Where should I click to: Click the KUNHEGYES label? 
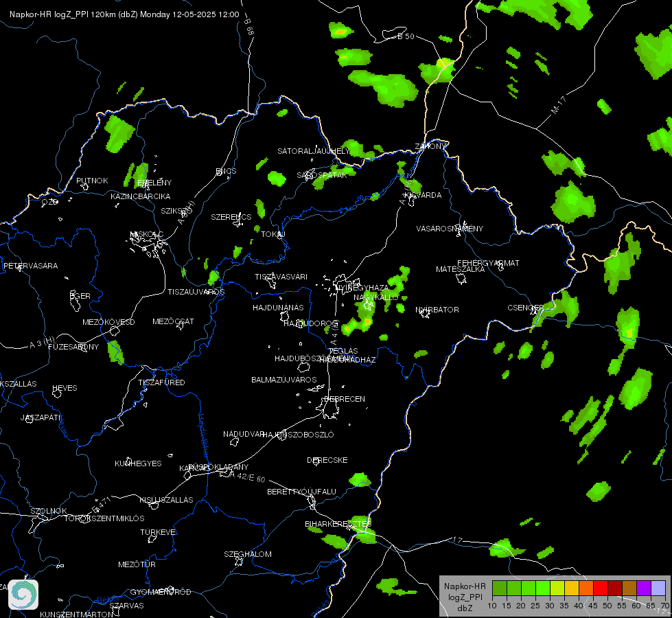(138, 463)
